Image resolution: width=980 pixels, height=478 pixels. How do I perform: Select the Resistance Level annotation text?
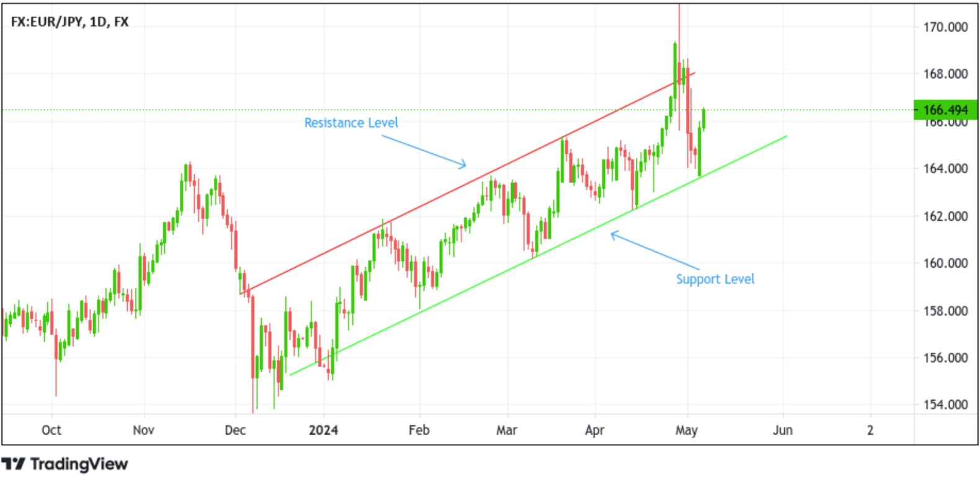coord(351,123)
